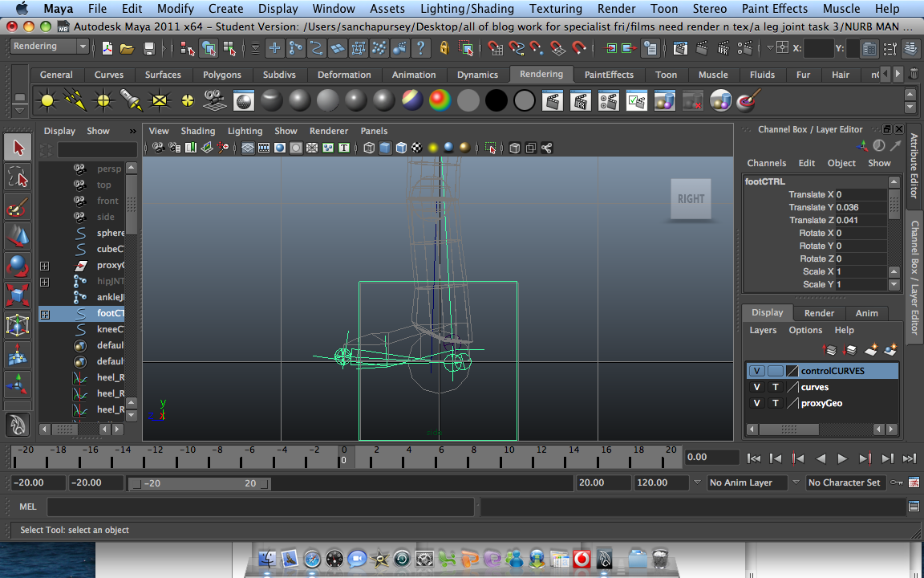Click the new scene icon
The width and height of the screenshot is (924, 578).
click(107, 48)
